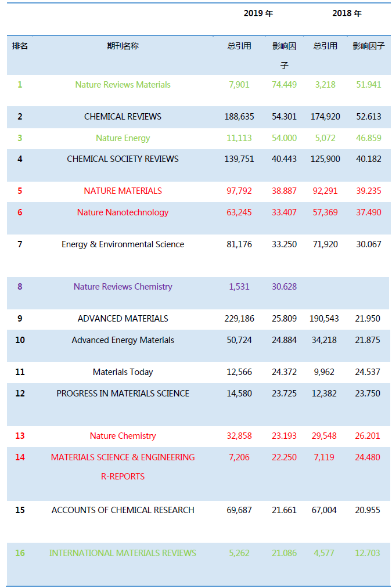Select the citation count 12,566
This screenshot has width=392, height=588.
click(239, 372)
